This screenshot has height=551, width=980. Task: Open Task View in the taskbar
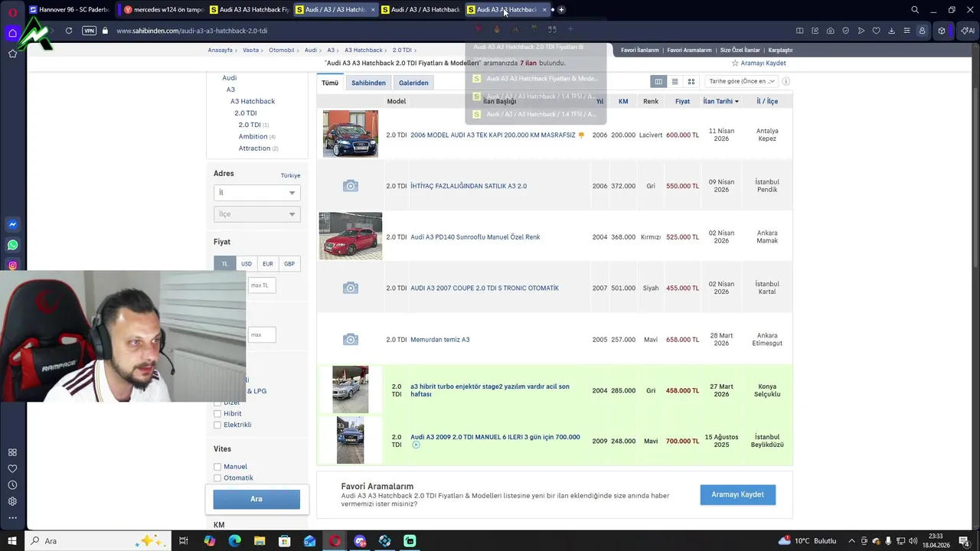point(184,541)
